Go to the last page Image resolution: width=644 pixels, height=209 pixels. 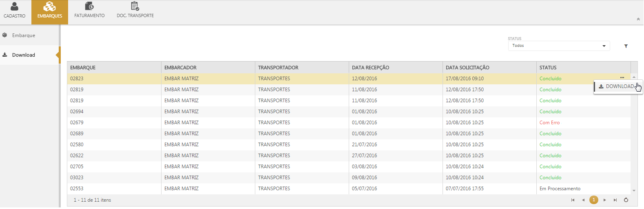tap(615, 200)
